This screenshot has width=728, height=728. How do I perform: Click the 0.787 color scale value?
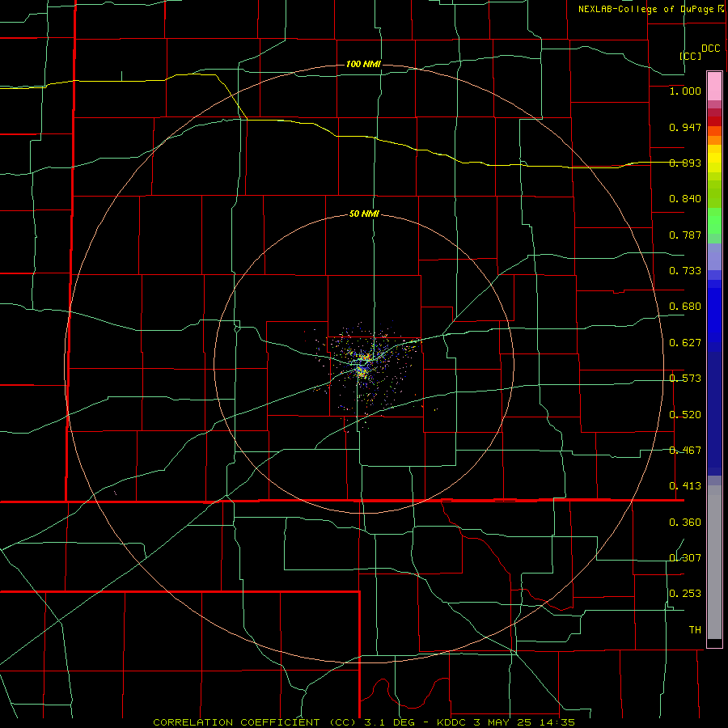(x=685, y=235)
